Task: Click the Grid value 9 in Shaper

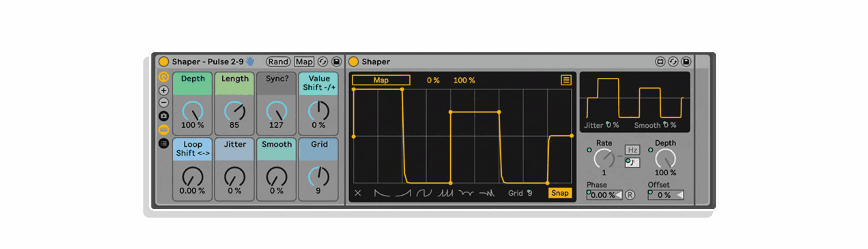Action: 529,193
